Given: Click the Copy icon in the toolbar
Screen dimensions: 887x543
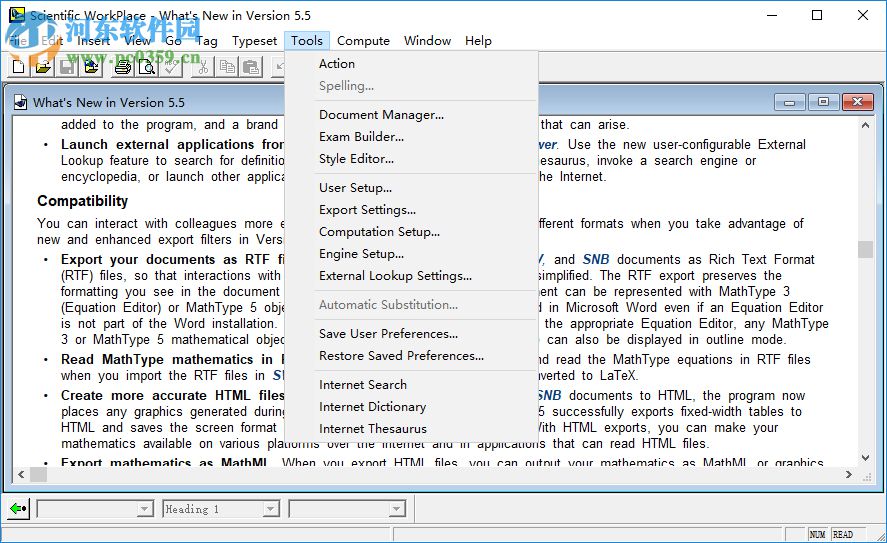Looking at the screenshot, I should click(227, 67).
